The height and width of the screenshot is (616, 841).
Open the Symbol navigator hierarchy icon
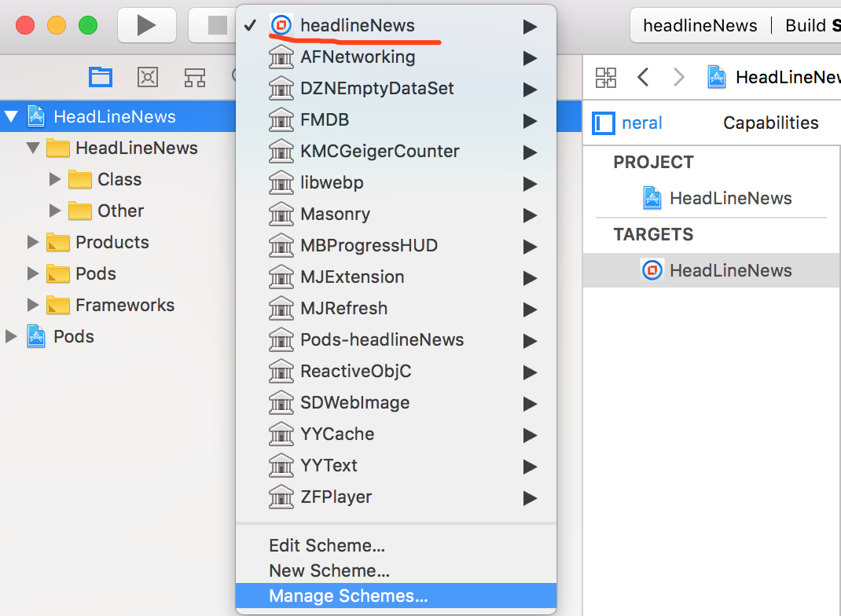point(195,77)
